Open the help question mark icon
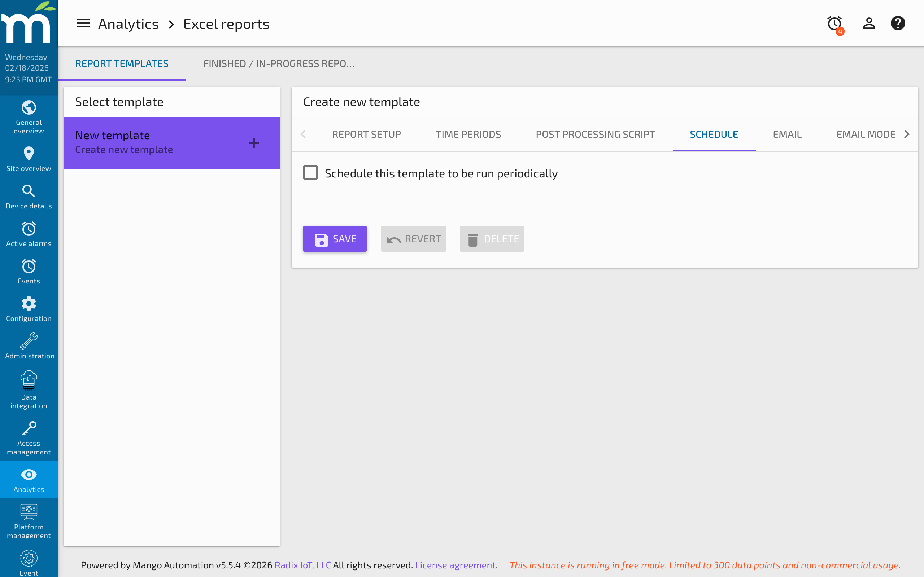Image resolution: width=924 pixels, height=577 pixels. pos(898,23)
